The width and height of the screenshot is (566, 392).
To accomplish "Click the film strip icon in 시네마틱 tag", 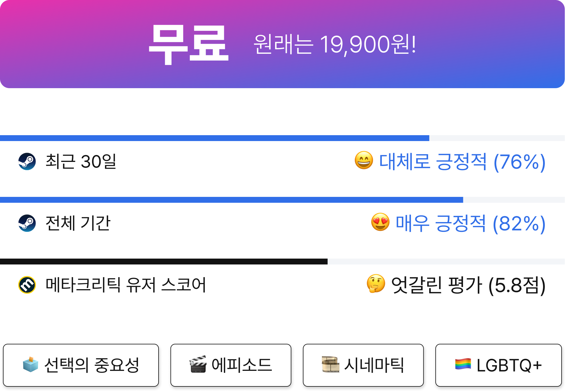I will coord(330,364).
